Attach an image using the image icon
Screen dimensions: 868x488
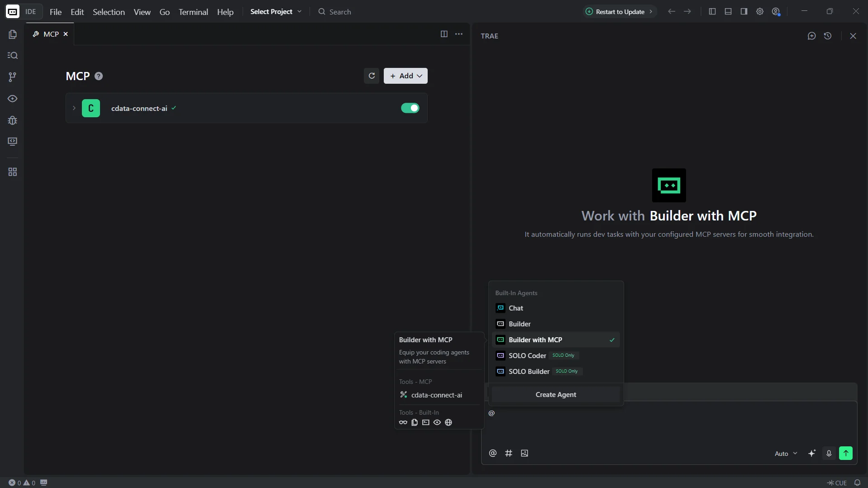click(x=525, y=453)
